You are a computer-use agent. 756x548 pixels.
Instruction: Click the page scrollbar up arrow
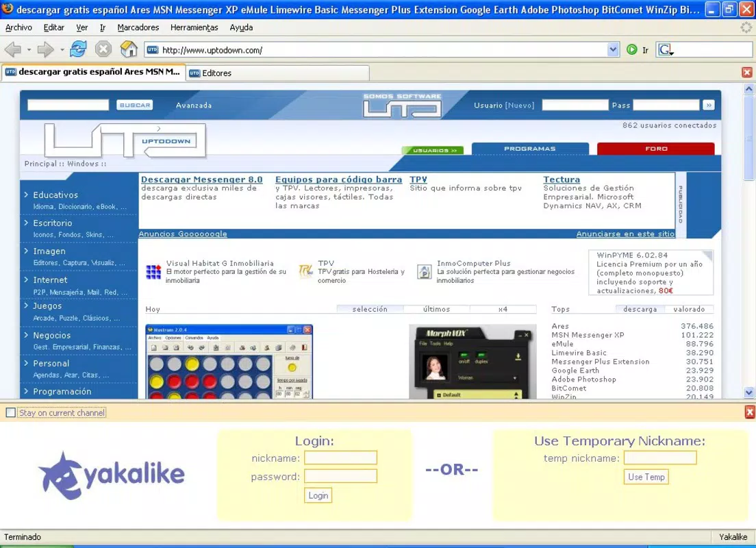tap(748, 89)
